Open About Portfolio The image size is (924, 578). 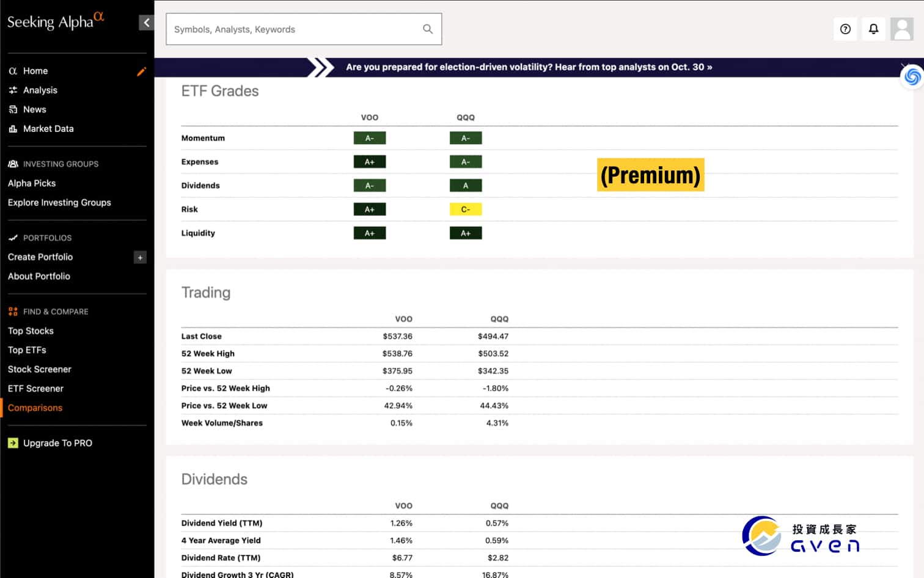(39, 276)
